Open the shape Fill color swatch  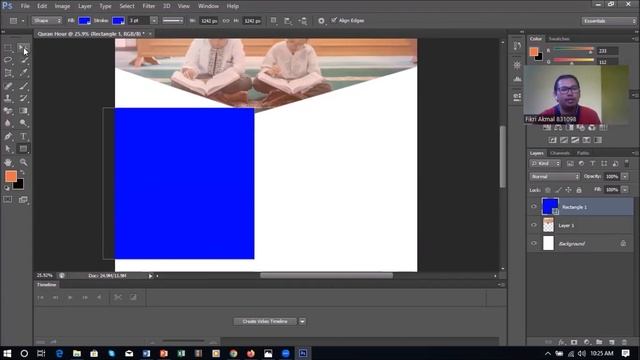click(x=84, y=20)
